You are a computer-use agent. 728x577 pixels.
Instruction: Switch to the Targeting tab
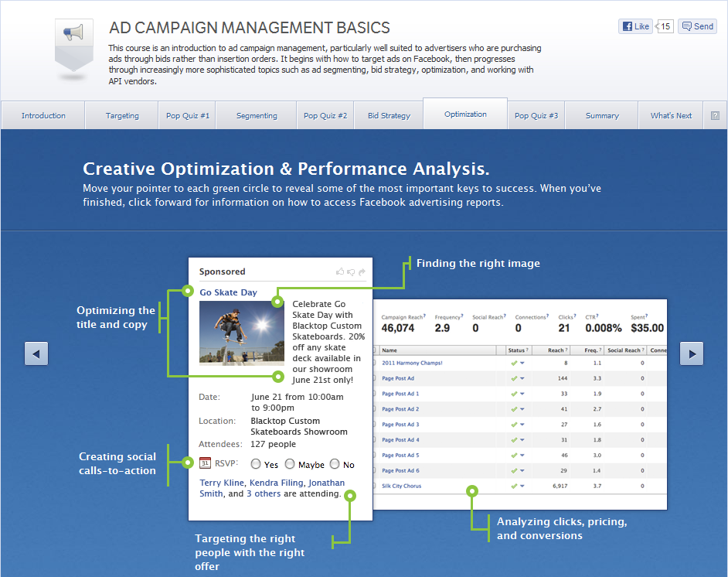pyautogui.click(x=122, y=116)
